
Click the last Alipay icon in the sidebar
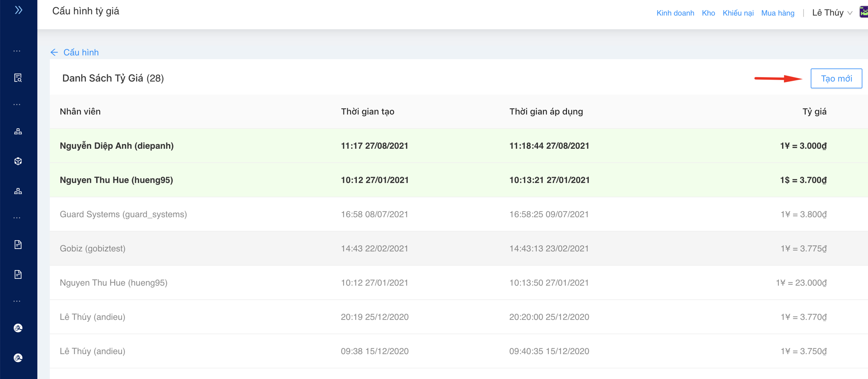point(18,358)
